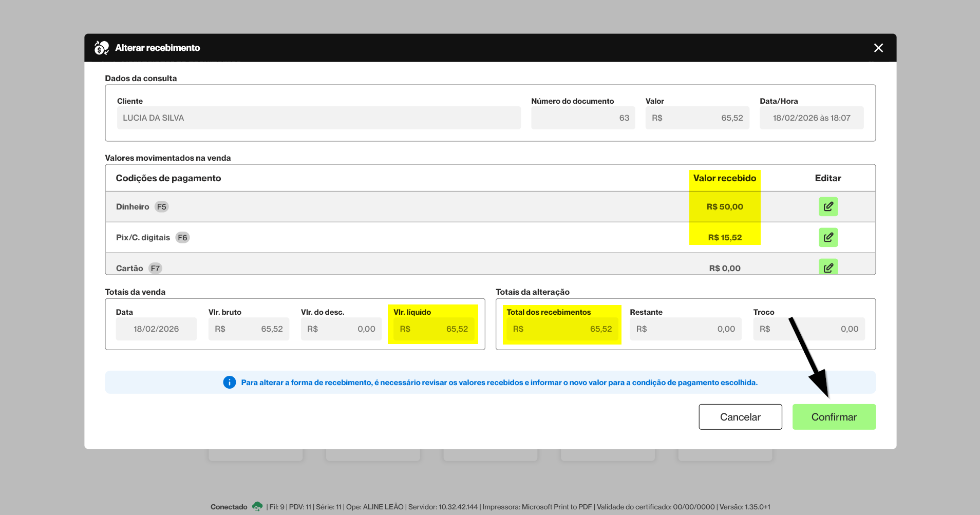
Task: Click the Valor field in Dados da consulta
Action: (x=697, y=118)
